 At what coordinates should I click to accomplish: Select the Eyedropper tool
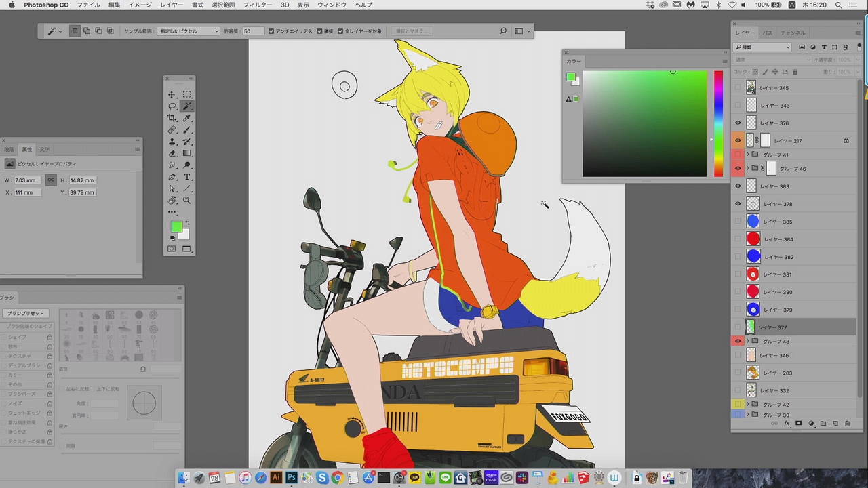187,118
